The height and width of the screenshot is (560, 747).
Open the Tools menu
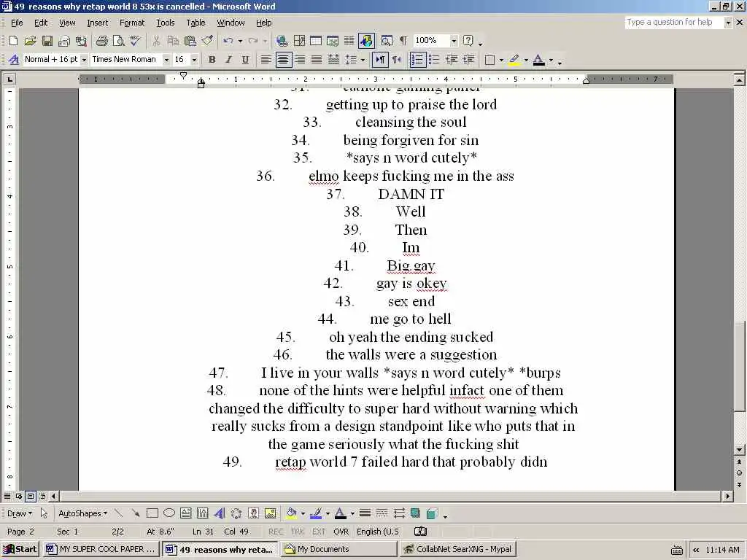(166, 23)
